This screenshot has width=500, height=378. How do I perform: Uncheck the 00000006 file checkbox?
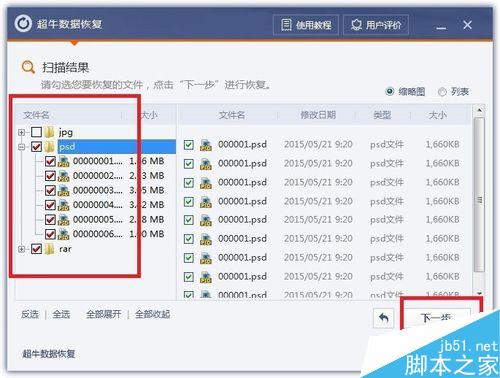(50, 234)
